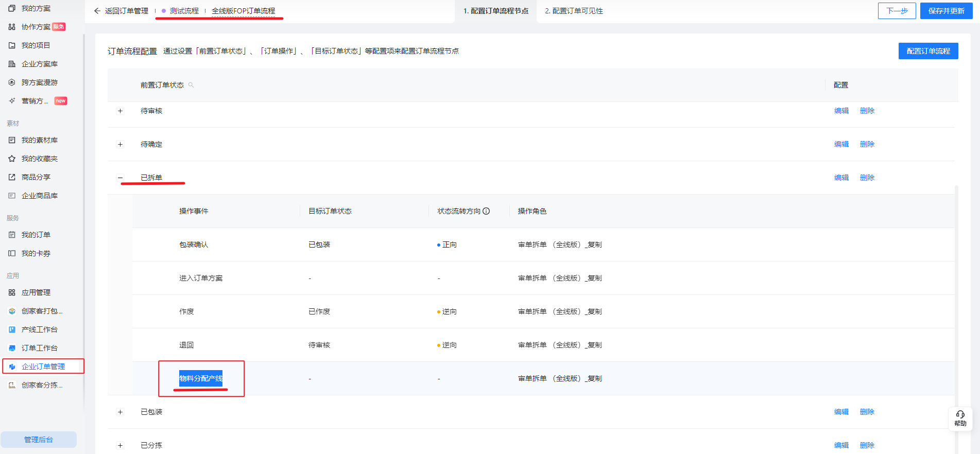Open the 帮助 headset help widget
980x454 pixels.
960,418
